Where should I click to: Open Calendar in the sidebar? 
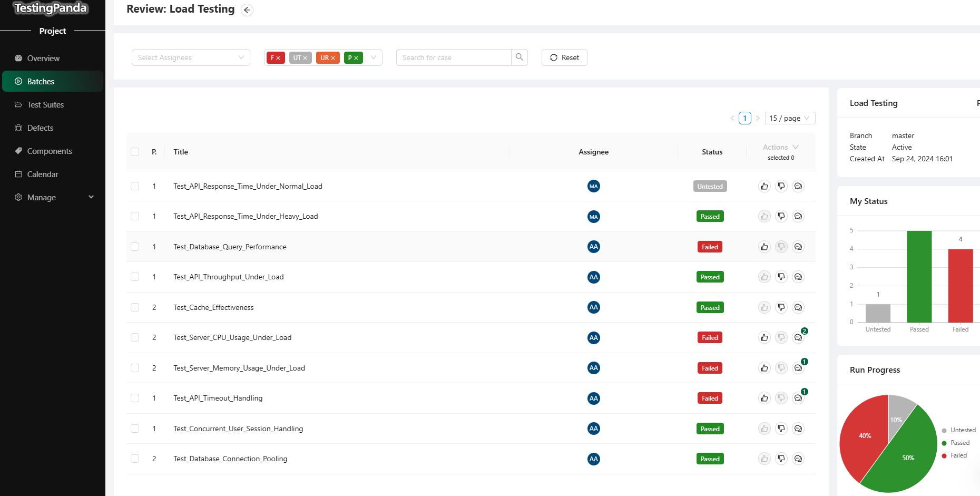tap(53, 174)
